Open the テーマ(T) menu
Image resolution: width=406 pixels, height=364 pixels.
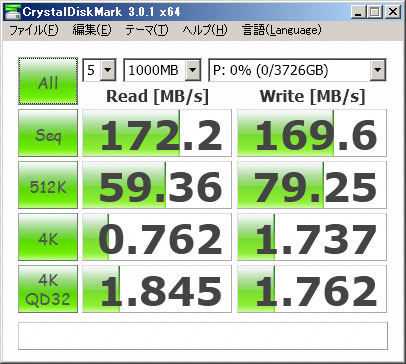click(147, 30)
